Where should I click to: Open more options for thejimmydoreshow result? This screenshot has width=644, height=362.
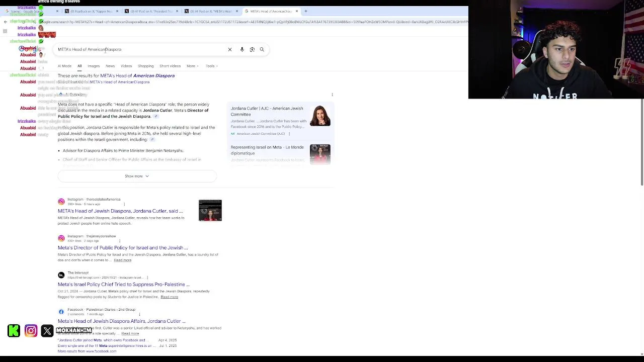tap(119, 241)
